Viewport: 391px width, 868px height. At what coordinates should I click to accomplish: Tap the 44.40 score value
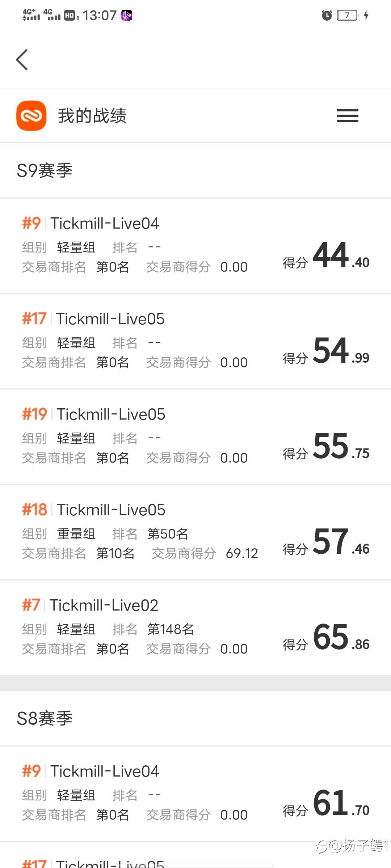[x=341, y=255]
